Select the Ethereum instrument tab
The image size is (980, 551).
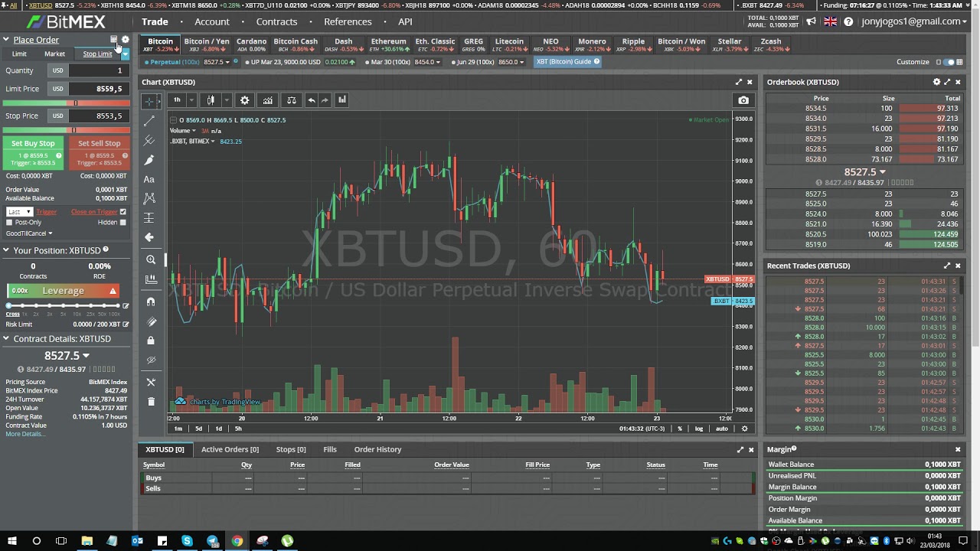(389, 44)
